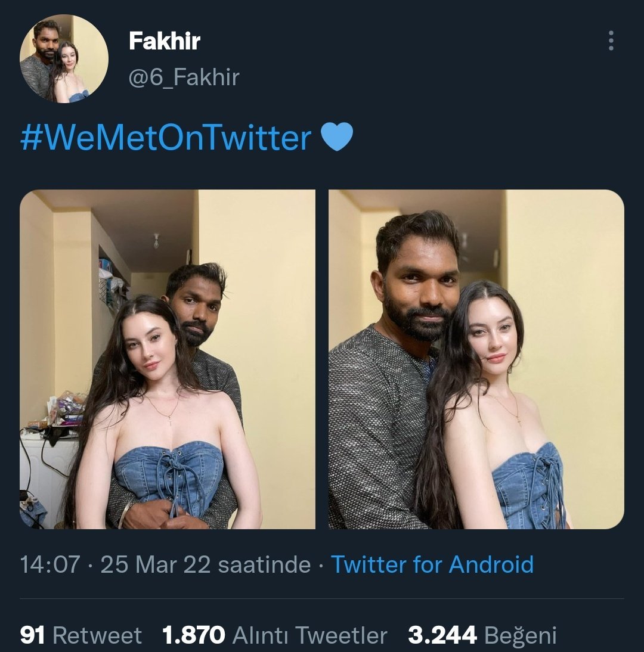Click the "25 Mar 22" date text
This screenshot has width=644, height=652.
[155, 564]
